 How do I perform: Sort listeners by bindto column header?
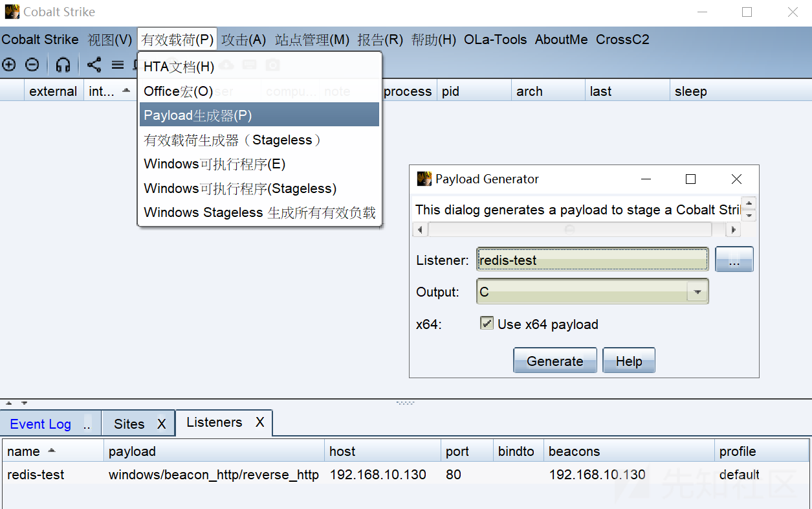[518, 451]
